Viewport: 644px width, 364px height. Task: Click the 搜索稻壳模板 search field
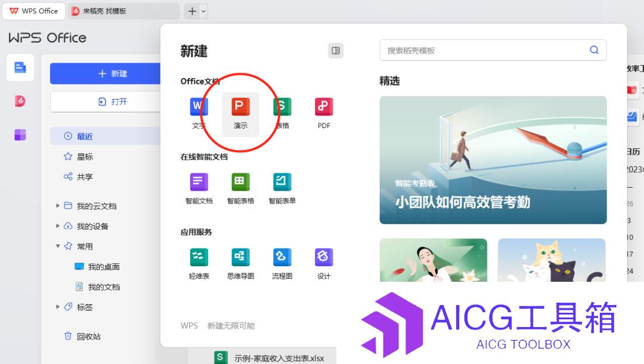pyautogui.click(x=493, y=50)
